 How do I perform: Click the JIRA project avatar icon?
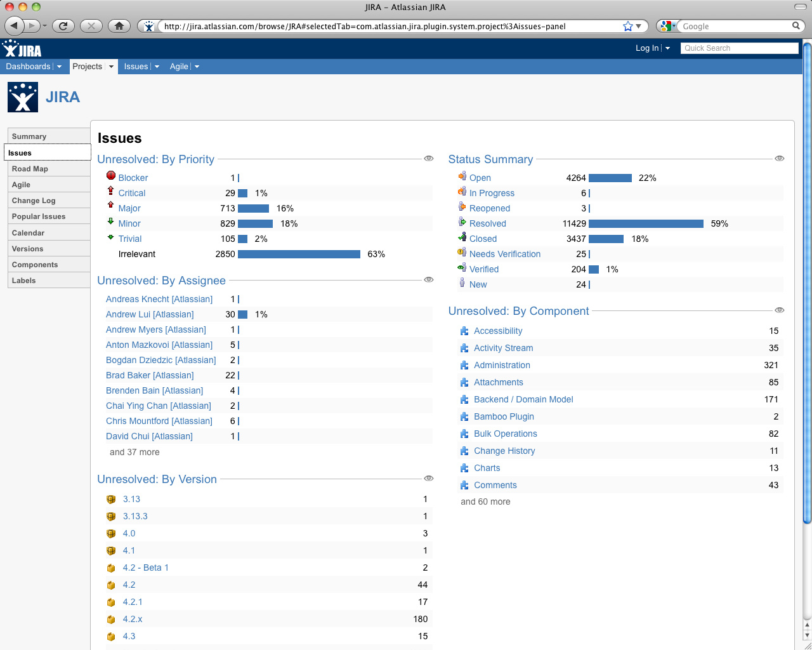[x=22, y=96]
